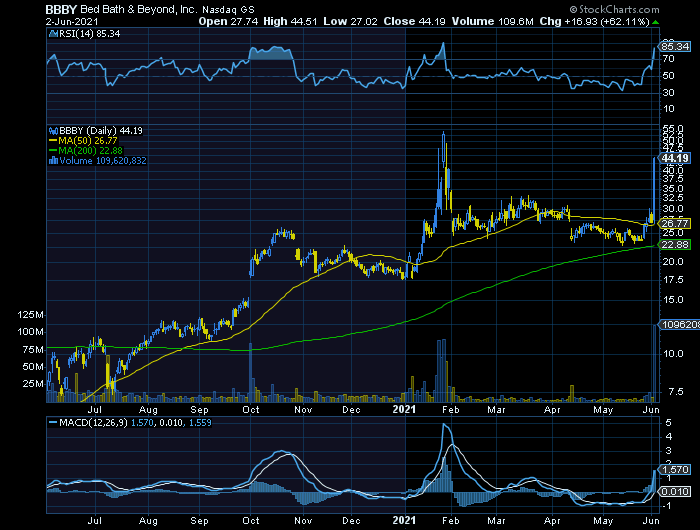Click the 22.88 MA(200) tag on right axis
The width and height of the screenshot is (700, 530).
pyautogui.click(x=675, y=245)
